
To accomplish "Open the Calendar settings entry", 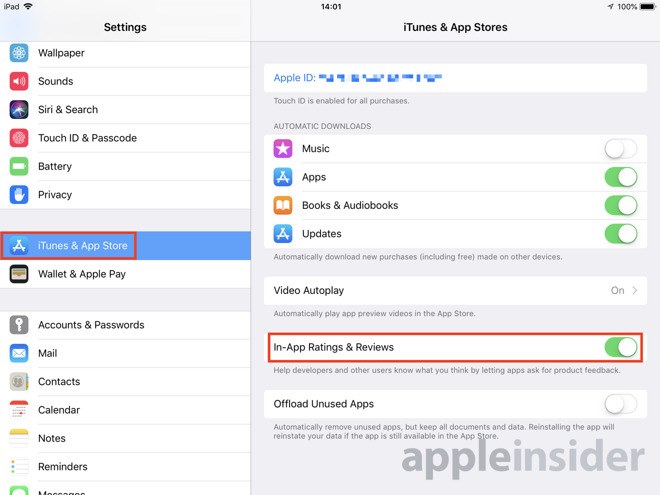I will 125,410.
